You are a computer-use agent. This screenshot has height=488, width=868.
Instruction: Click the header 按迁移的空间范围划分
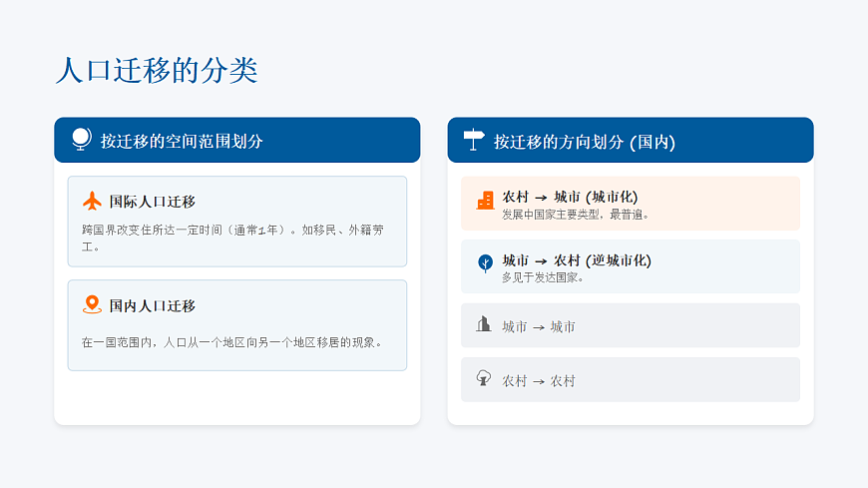182,142
